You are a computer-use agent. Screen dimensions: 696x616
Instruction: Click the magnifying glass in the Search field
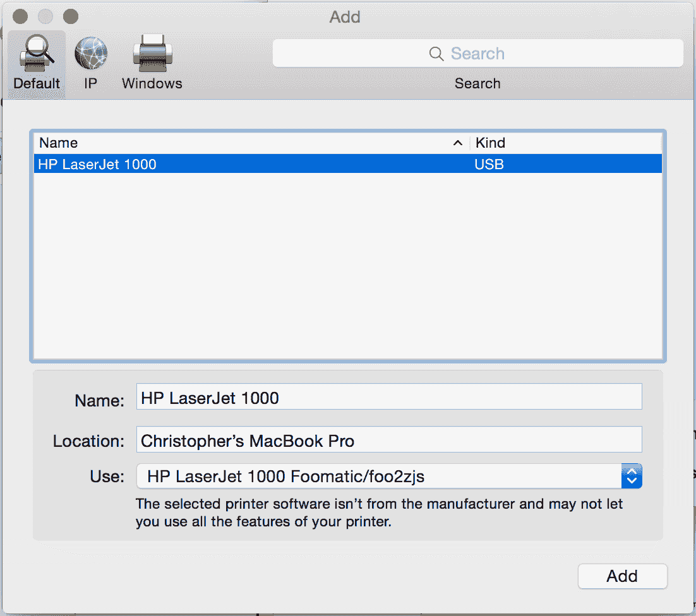pos(436,53)
